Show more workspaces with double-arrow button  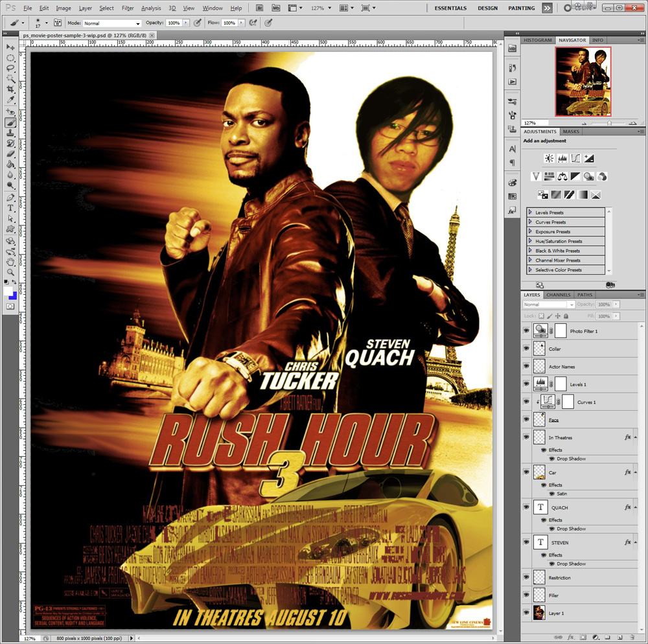click(547, 8)
